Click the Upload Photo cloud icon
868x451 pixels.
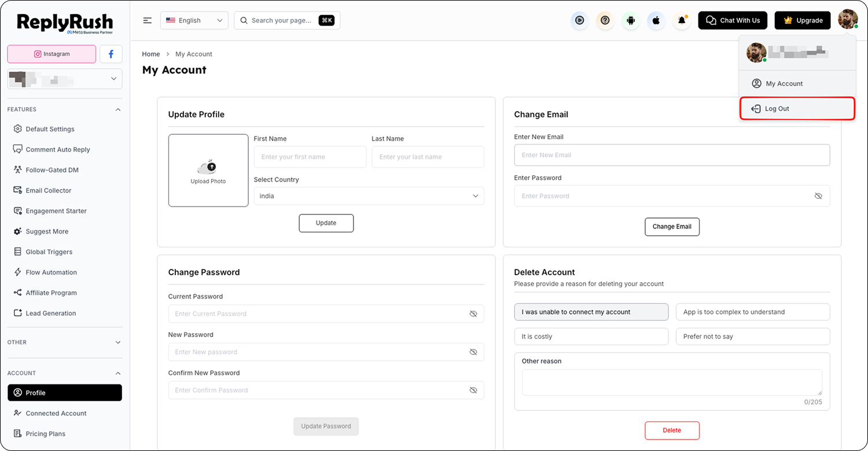tap(208, 167)
